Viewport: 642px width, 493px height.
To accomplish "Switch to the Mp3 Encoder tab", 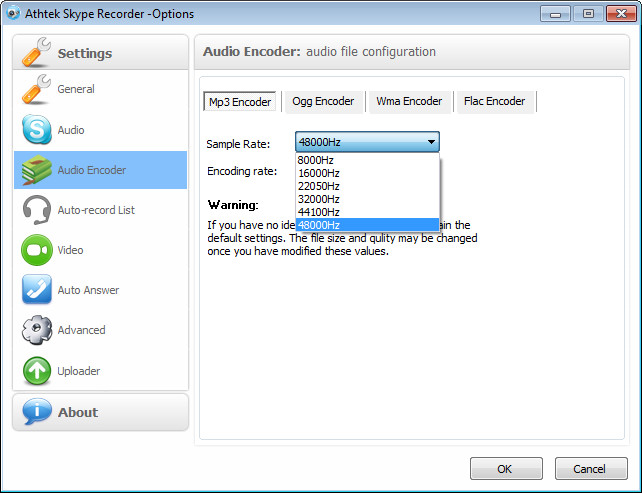I will 240,102.
